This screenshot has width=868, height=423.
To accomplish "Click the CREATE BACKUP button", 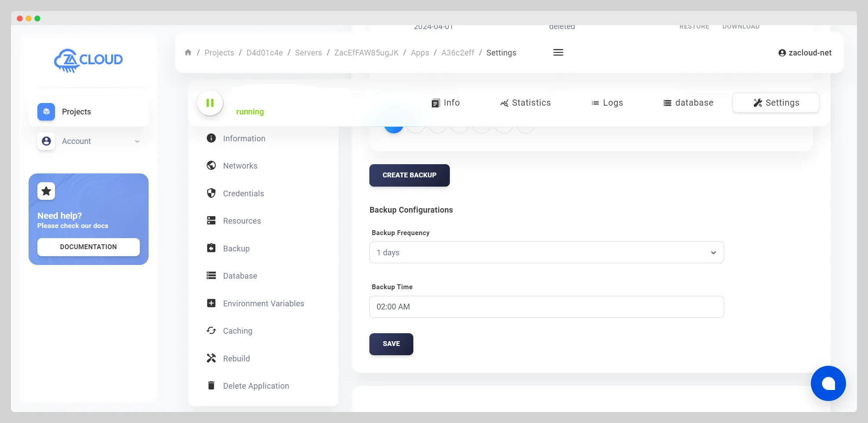I will [x=409, y=175].
